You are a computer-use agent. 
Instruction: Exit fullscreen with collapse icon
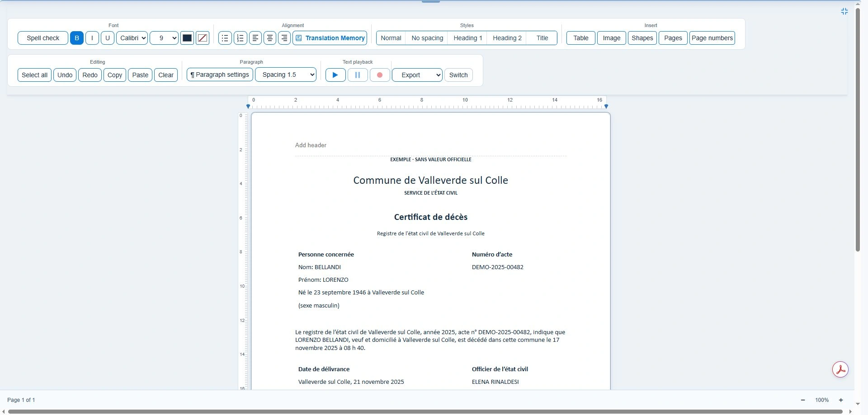(844, 11)
